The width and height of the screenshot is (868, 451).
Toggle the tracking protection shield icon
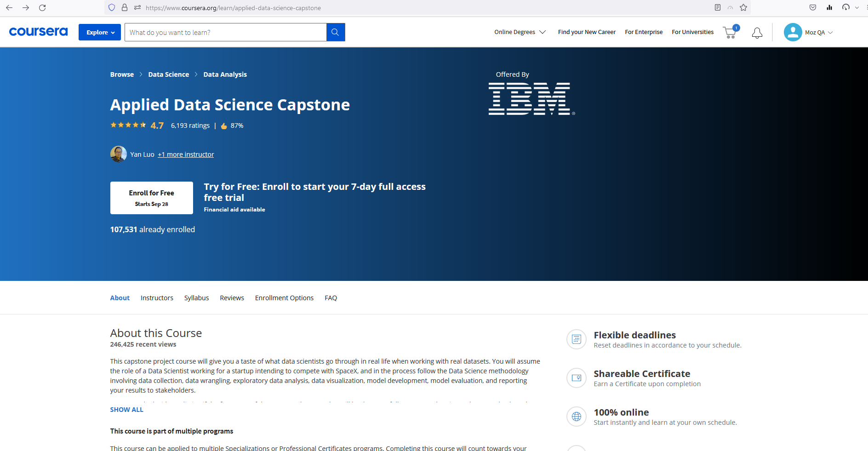pyautogui.click(x=111, y=7)
